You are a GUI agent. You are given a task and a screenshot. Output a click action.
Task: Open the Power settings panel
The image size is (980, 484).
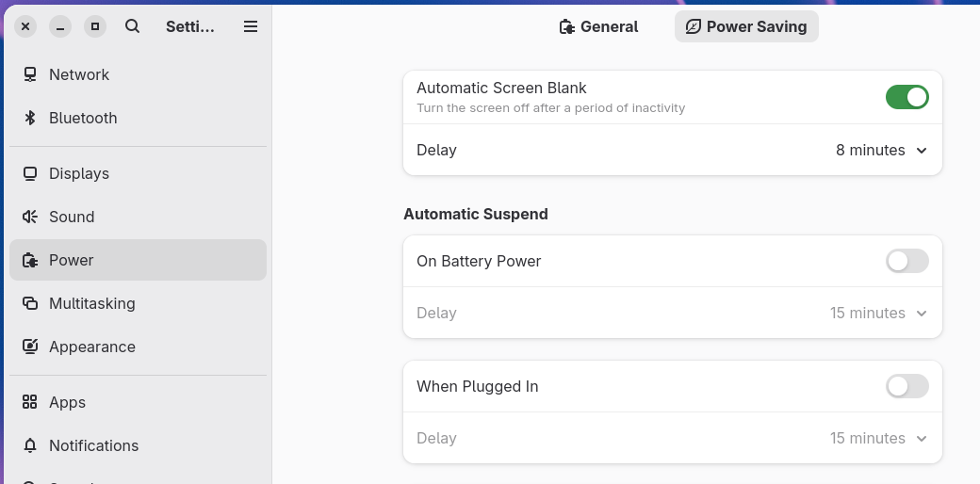click(x=138, y=260)
